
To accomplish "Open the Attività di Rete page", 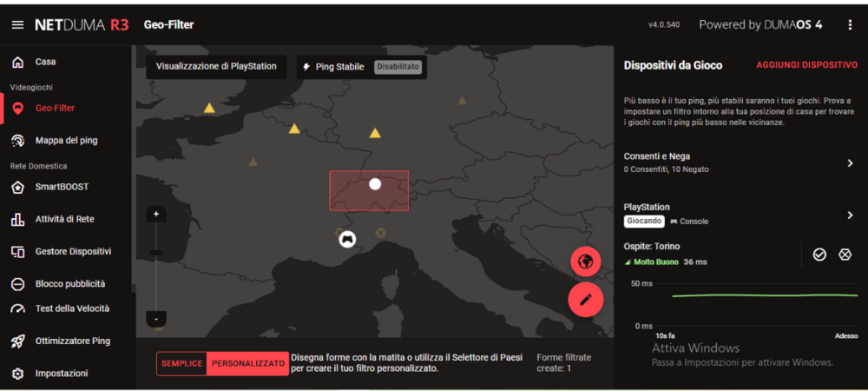I will click(x=65, y=219).
